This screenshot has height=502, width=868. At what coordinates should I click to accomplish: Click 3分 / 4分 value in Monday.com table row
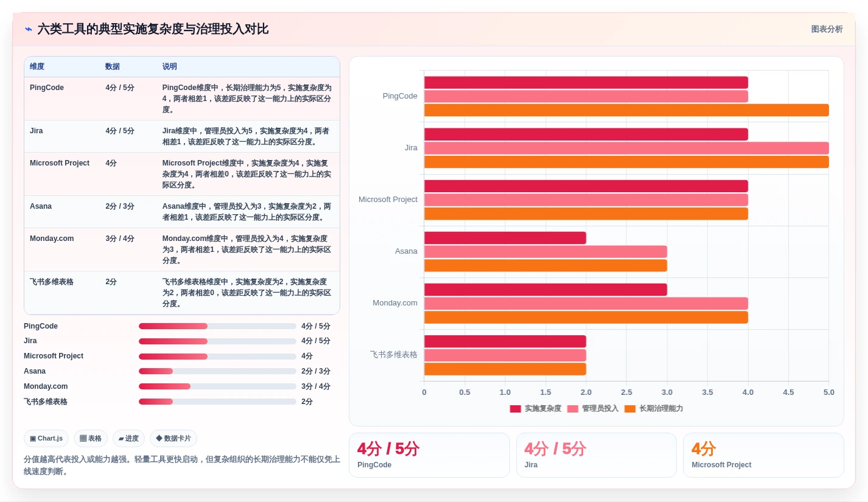point(120,239)
